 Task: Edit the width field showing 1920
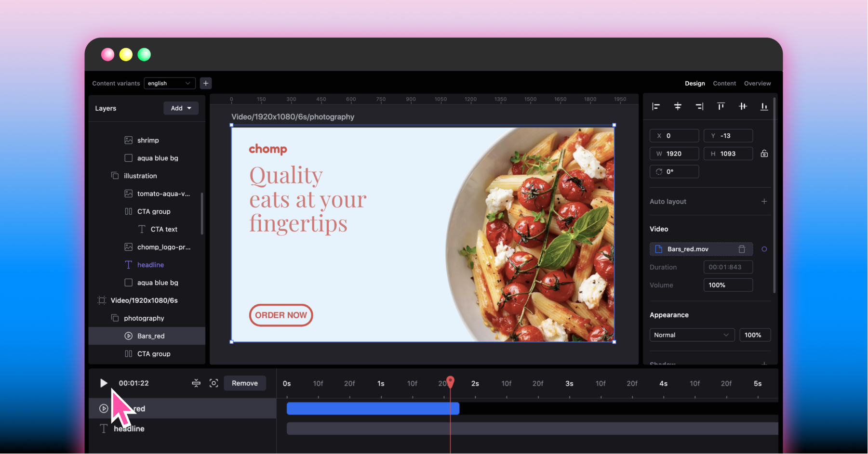pos(674,154)
